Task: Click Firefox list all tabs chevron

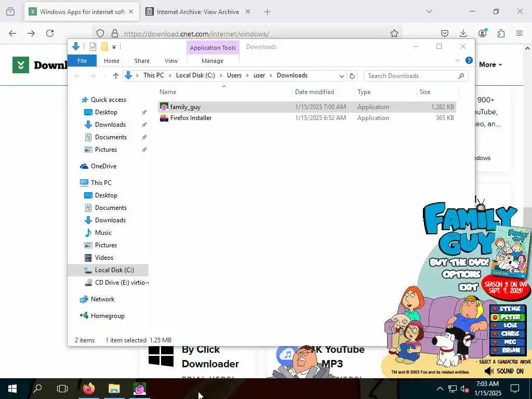Action: [x=429, y=11]
